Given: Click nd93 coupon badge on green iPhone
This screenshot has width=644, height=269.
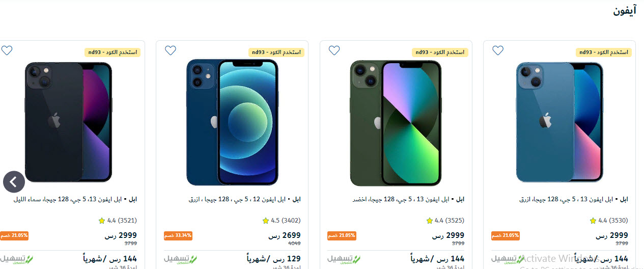Looking at the screenshot, I should [x=440, y=52].
